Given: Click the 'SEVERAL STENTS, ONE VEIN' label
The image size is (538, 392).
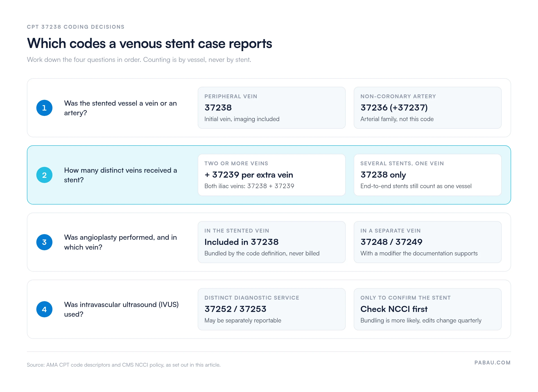Looking at the screenshot, I should point(402,163).
